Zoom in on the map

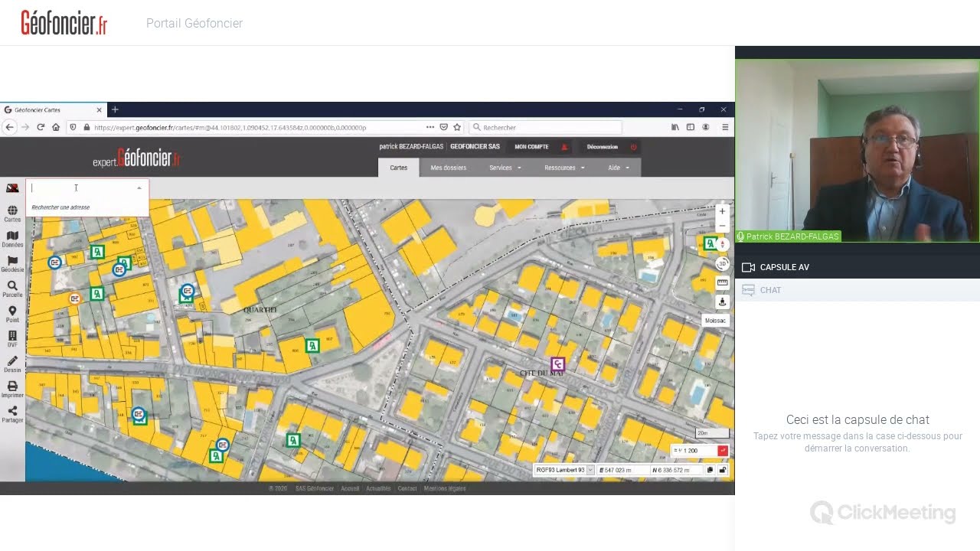722,211
